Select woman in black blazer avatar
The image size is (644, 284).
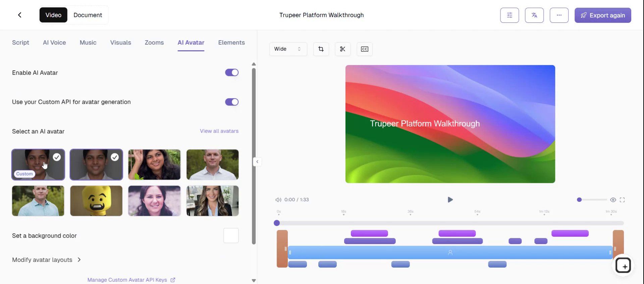pyautogui.click(x=213, y=201)
